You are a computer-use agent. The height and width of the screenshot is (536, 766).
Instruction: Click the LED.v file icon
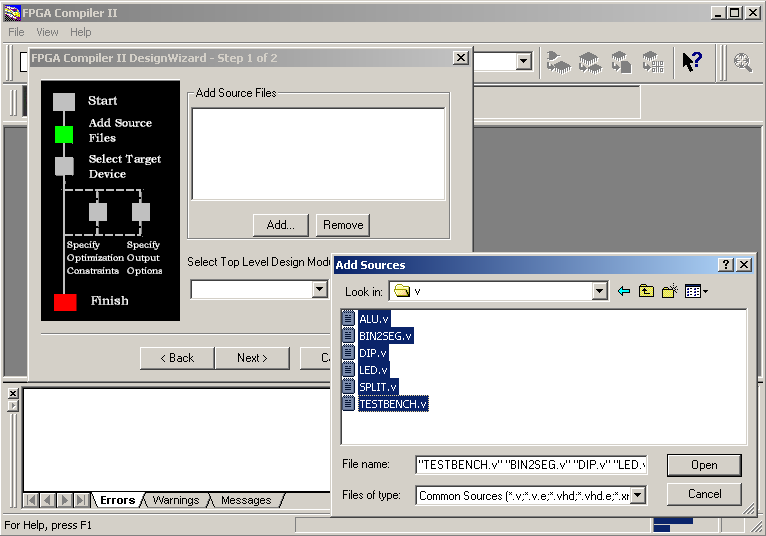348,369
